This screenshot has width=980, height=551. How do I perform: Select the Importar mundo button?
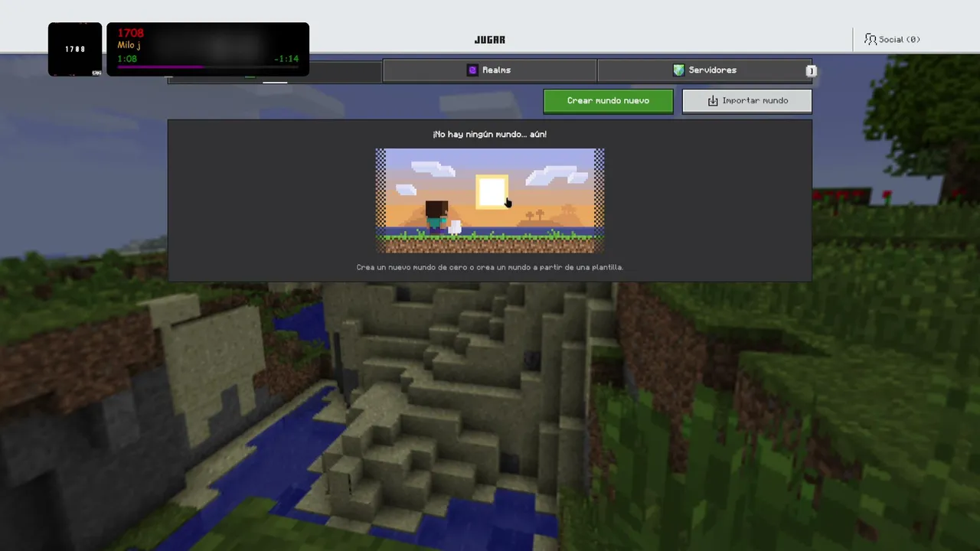point(746,101)
